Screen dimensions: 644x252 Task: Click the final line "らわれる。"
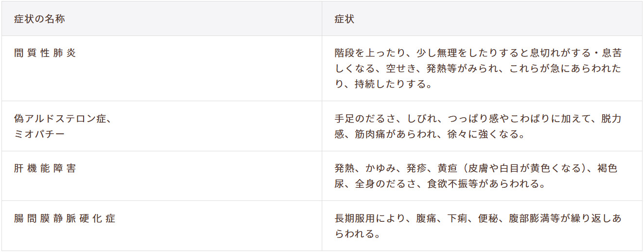pyautogui.click(x=357, y=234)
